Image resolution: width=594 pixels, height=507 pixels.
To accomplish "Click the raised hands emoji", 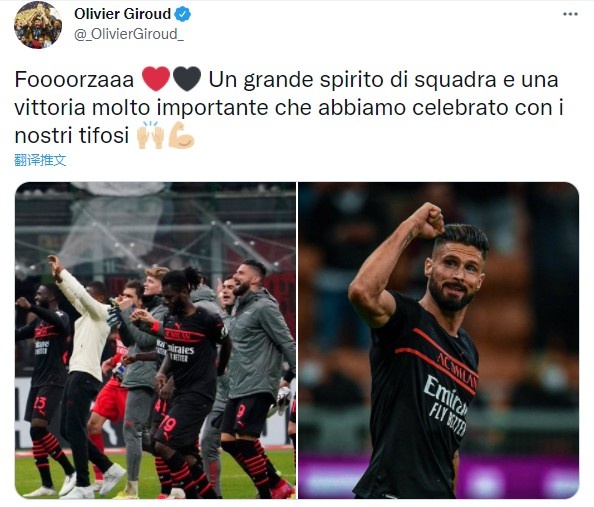I will tap(150, 135).
